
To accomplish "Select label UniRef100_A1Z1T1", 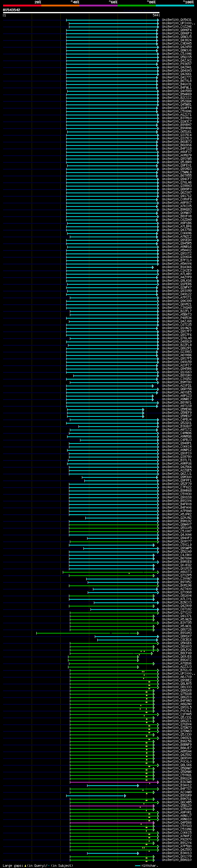I will click(176, 115).
